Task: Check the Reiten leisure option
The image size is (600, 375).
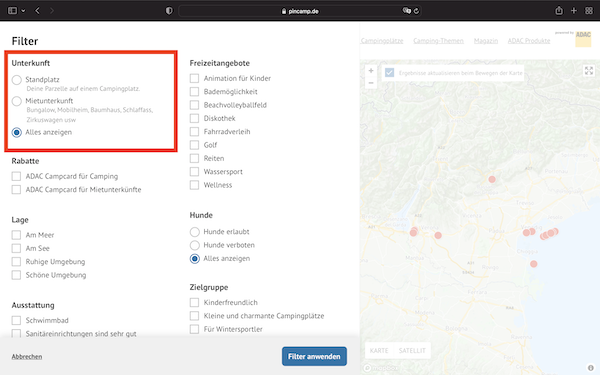Action: point(194,158)
